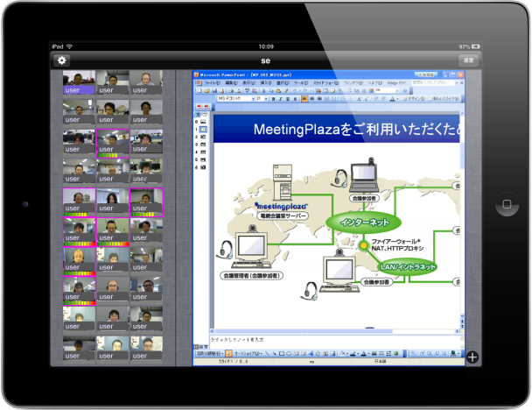
Task: Open the font name dropdown arrow
Action: (253, 99)
